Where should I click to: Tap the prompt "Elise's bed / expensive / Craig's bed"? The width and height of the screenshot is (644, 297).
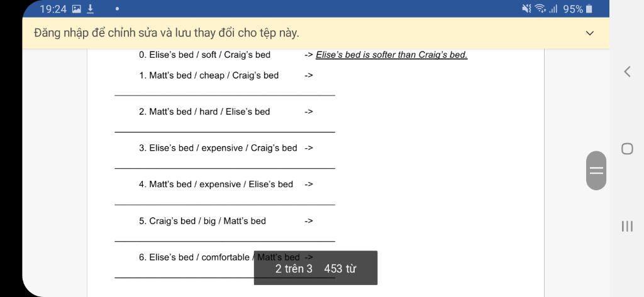pyautogui.click(x=218, y=148)
